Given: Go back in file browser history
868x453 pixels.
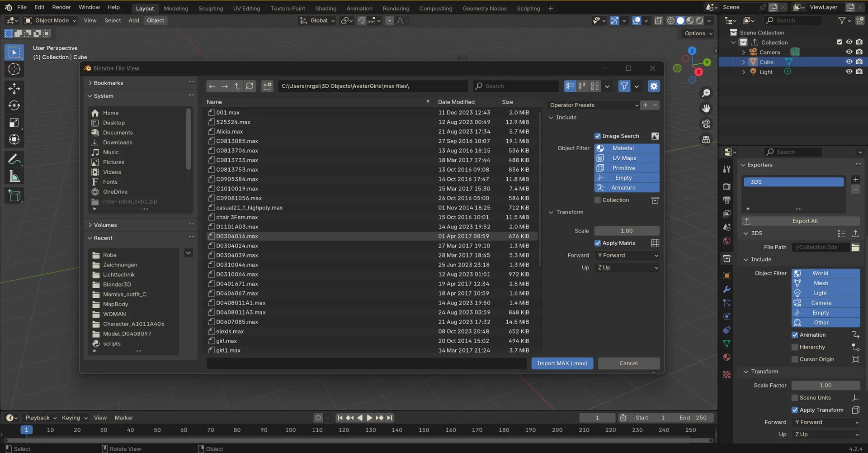Looking at the screenshot, I should [x=212, y=86].
